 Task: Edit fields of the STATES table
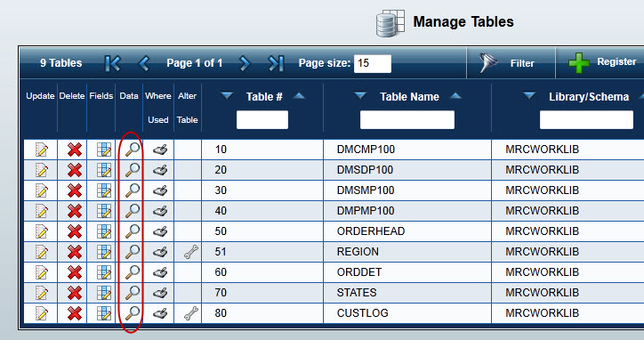pos(104,293)
